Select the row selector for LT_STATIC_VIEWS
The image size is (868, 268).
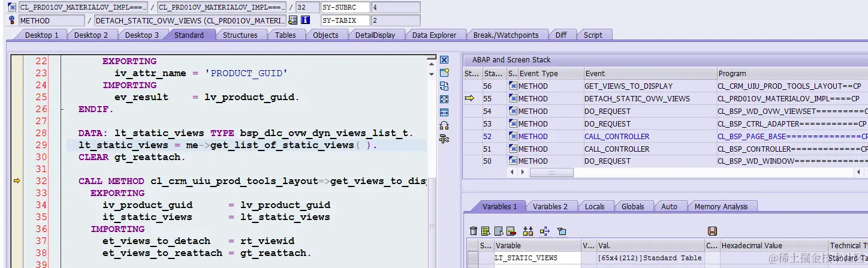(473, 258)
